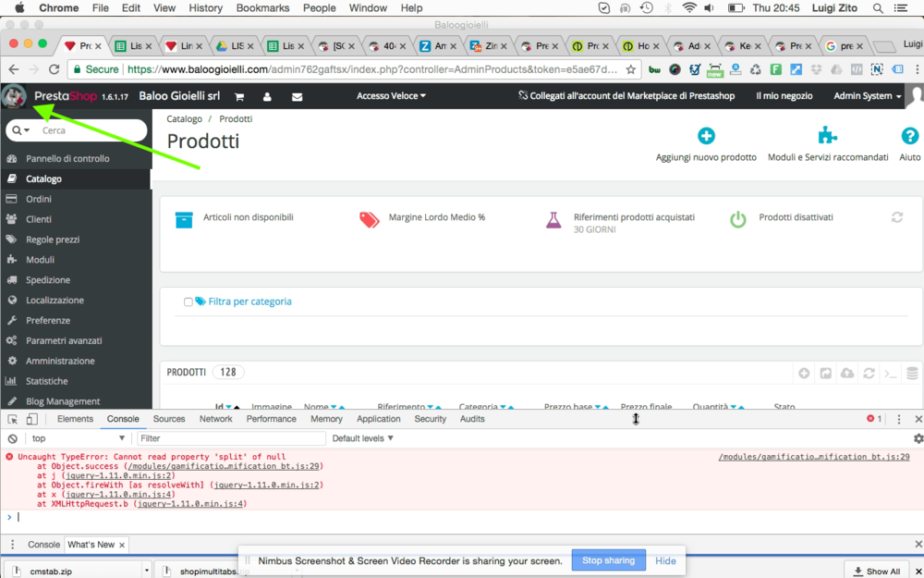Refresh the product list with circular arrows icon
Viewport: 924px width, 578px height.
click(868, 373)
